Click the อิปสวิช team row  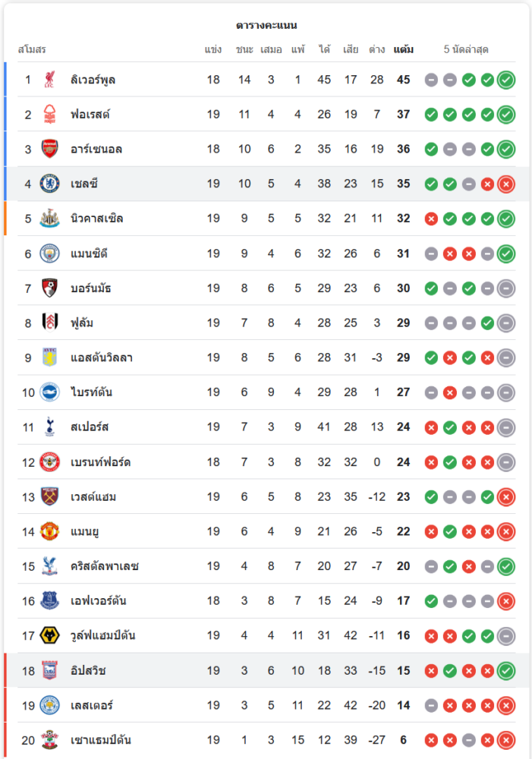tap(266, 671)
